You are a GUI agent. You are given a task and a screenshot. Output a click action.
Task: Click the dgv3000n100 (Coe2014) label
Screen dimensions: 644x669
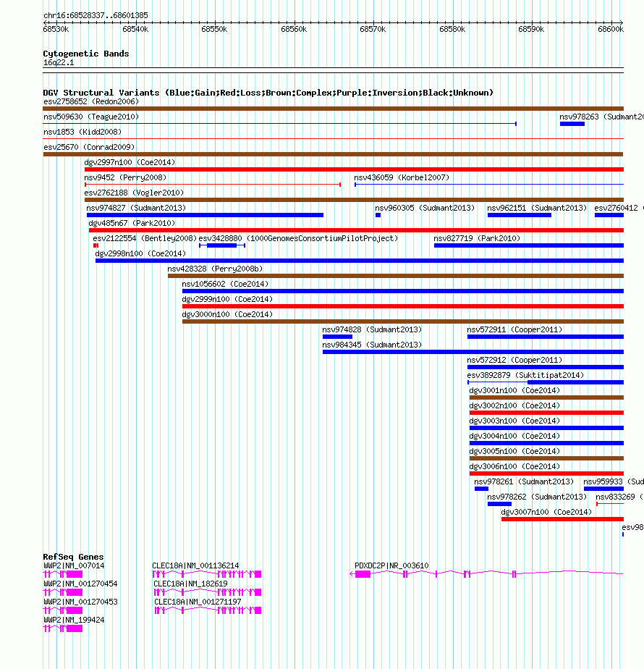(227, 314)
